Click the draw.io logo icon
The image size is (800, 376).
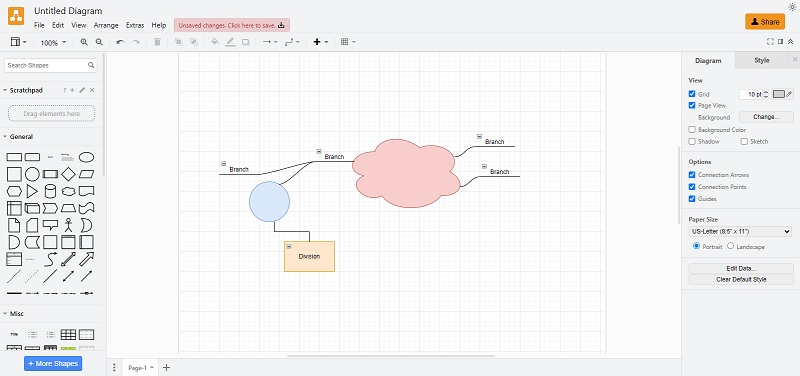coord(16,16)
